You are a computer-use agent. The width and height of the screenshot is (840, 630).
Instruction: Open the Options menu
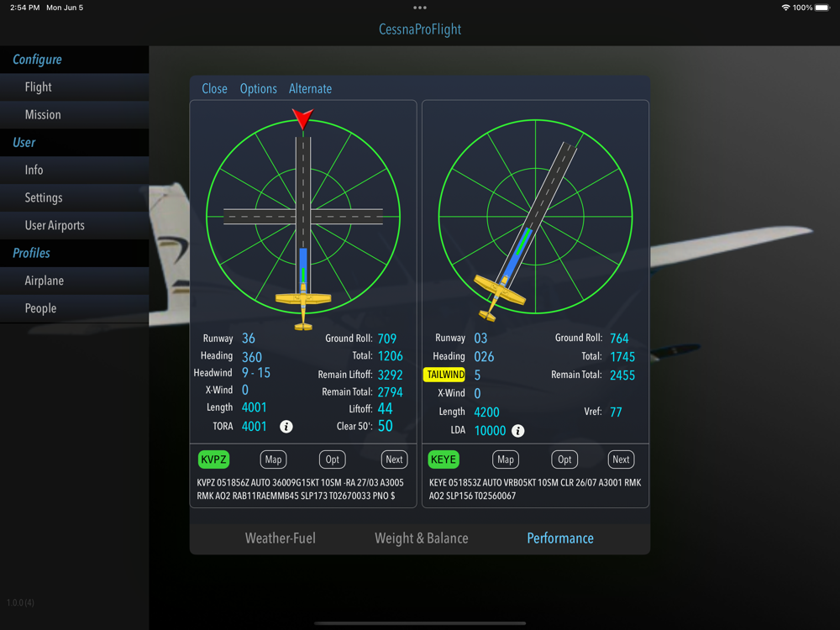click(x=258, y=89)
